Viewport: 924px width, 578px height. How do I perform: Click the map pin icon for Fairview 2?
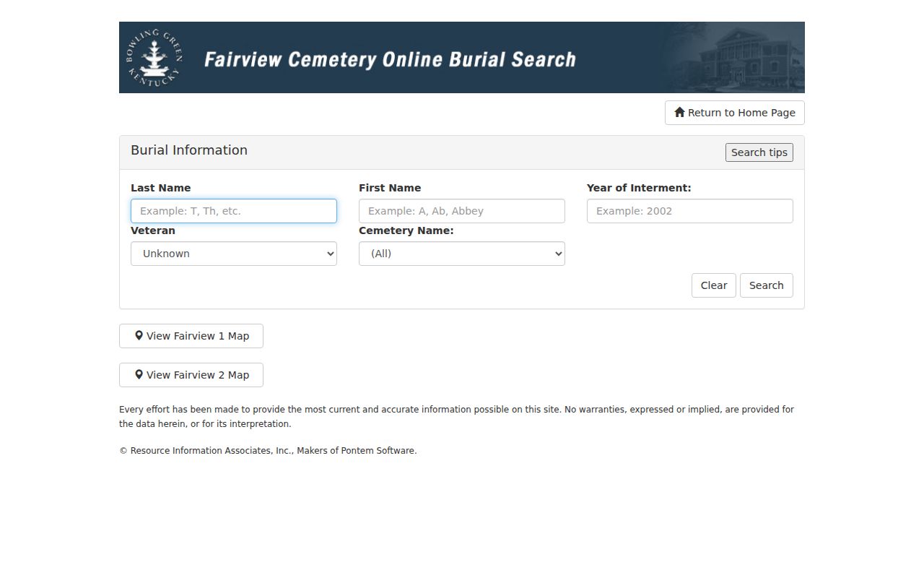pos(139,375)
